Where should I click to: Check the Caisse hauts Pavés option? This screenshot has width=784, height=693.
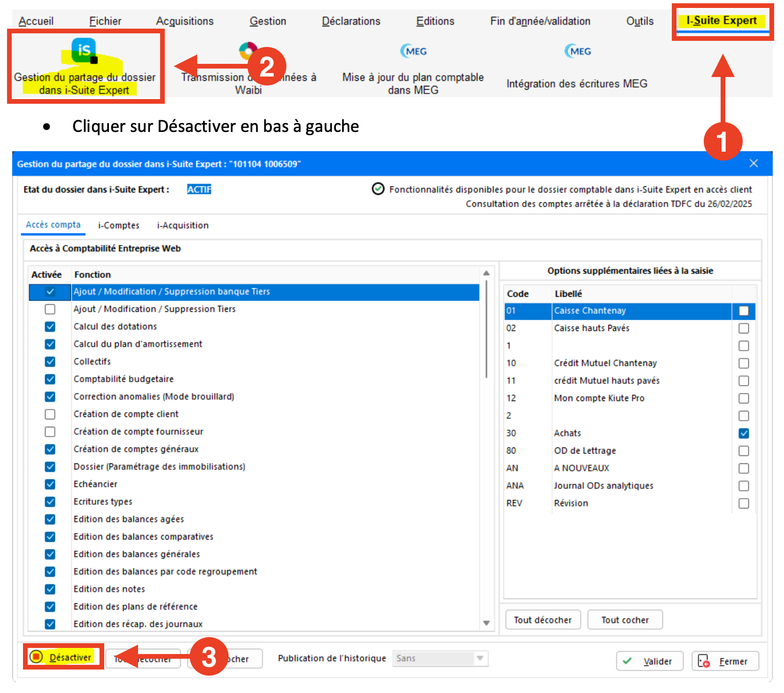tap(744, 328)
